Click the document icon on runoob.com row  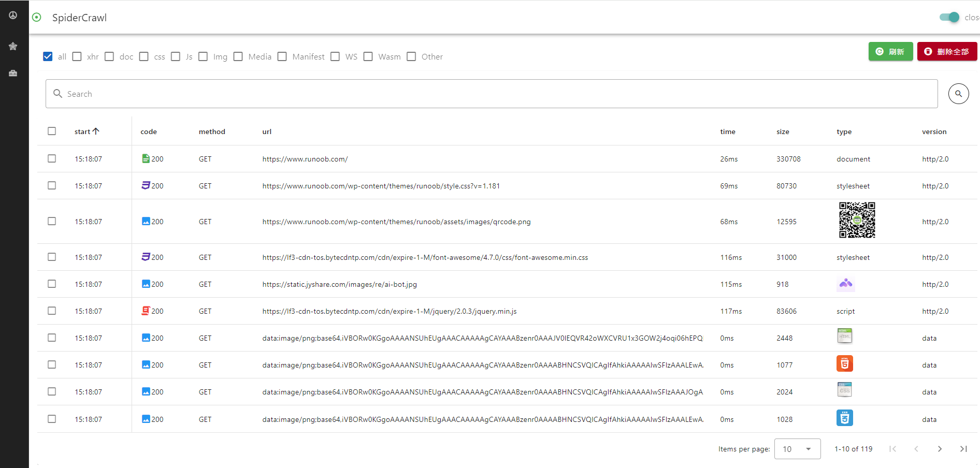pyautogui.click(x=146, y=158)
